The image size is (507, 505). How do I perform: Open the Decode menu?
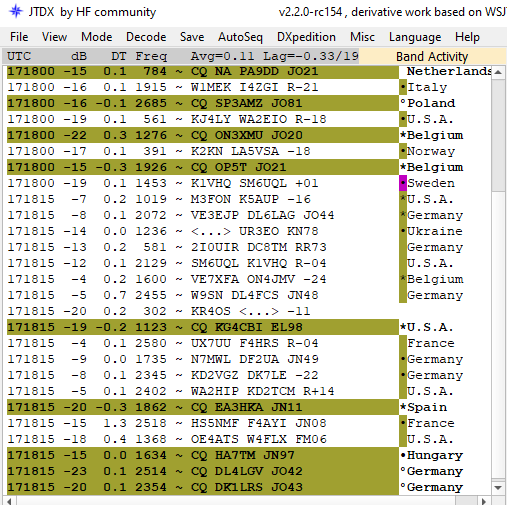(x=146, y=37)
